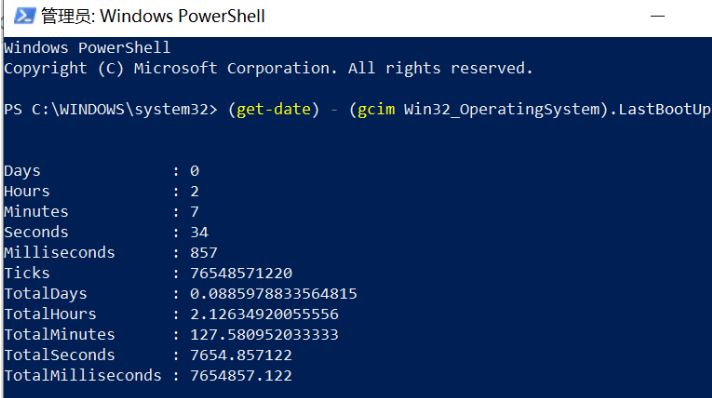Click the Copyright Microsoft Corporation line
The image size is (712, 398).
click(268, 69)
